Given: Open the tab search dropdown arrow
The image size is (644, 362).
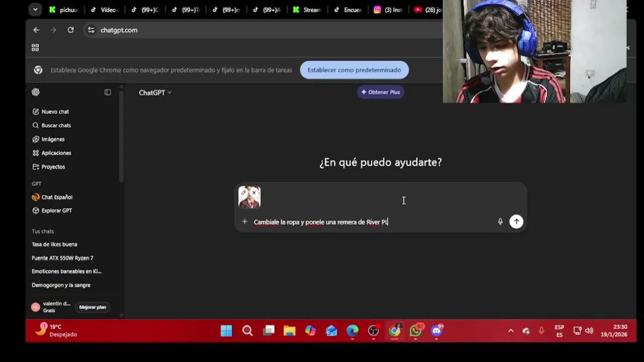Looking at the screenshot, I should pos(35,9).
